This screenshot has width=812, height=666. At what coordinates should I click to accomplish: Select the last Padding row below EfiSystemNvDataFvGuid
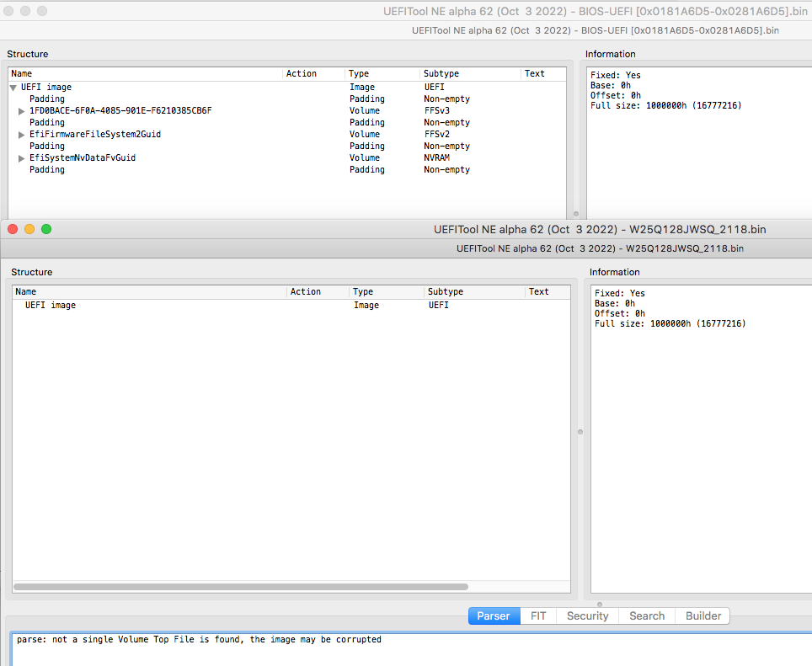pyautogui.click(x=287, y=170)
